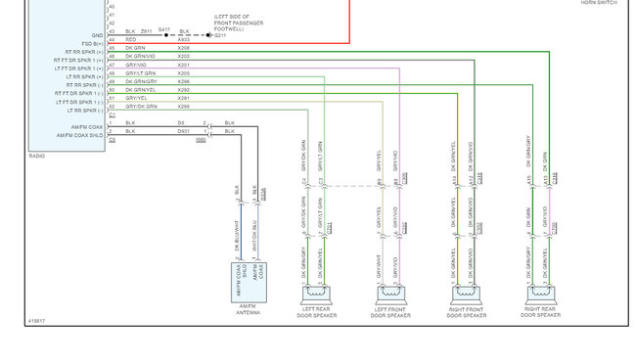Click the LT RR SPKR (+) terminal label

point(85,77)
